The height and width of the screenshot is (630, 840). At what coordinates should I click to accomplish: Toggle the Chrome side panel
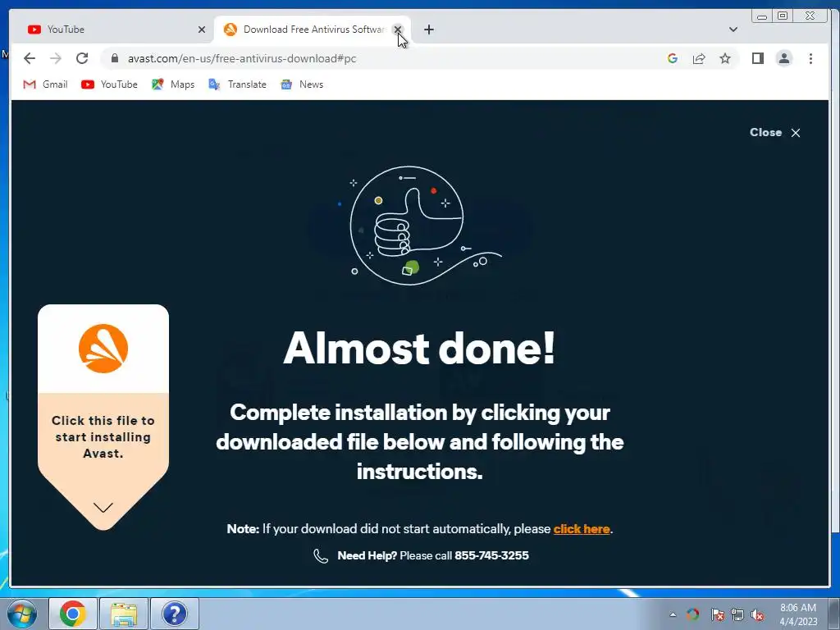757,58
